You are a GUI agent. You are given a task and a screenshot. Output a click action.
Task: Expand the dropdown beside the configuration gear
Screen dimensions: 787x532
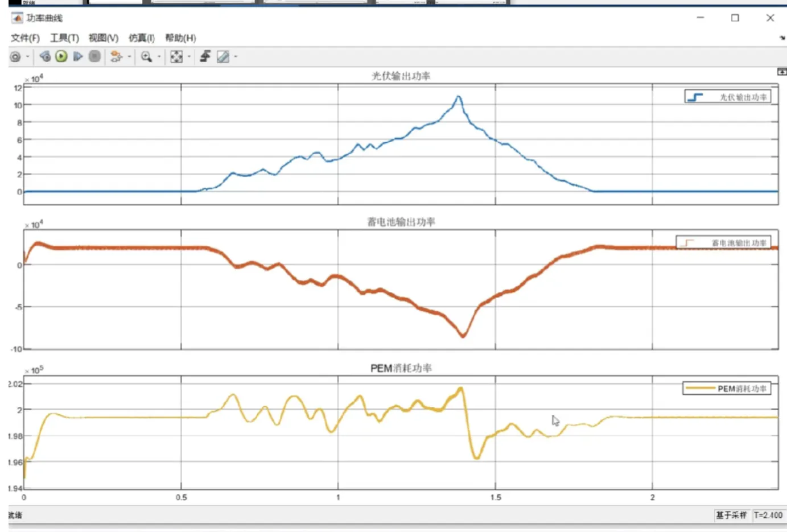click(27, 57)
